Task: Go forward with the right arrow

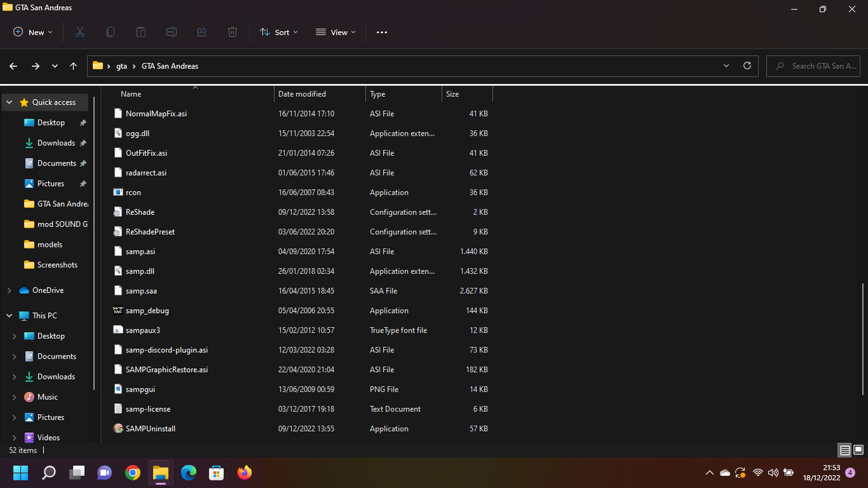Action: point(35,66)
